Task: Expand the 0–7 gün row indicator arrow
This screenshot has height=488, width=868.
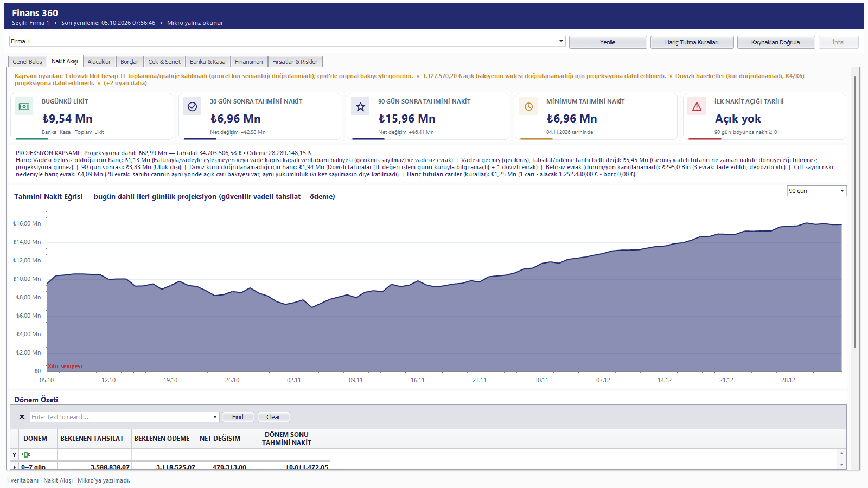Action: pyautogui.click(x=15, y=467)
